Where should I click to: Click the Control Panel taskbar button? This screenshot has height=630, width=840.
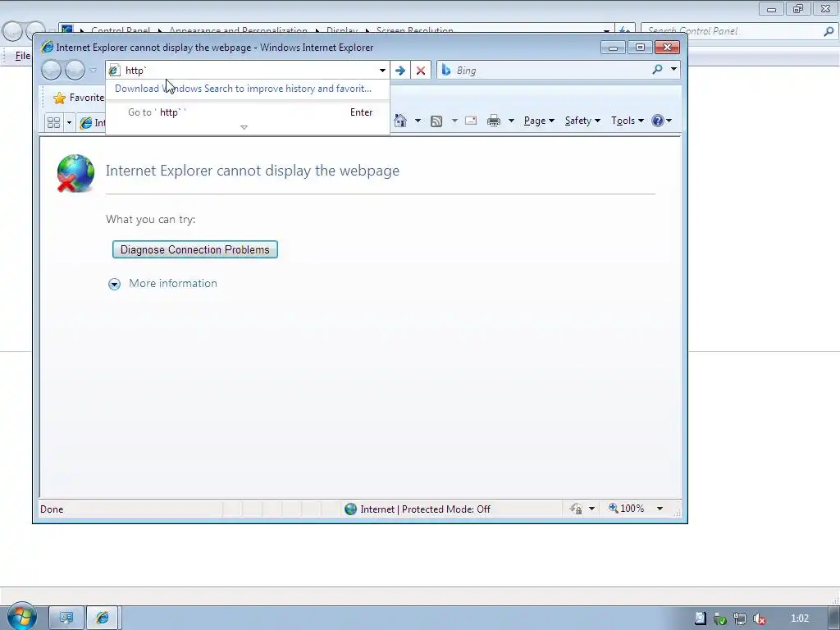[x=66, y=619]
